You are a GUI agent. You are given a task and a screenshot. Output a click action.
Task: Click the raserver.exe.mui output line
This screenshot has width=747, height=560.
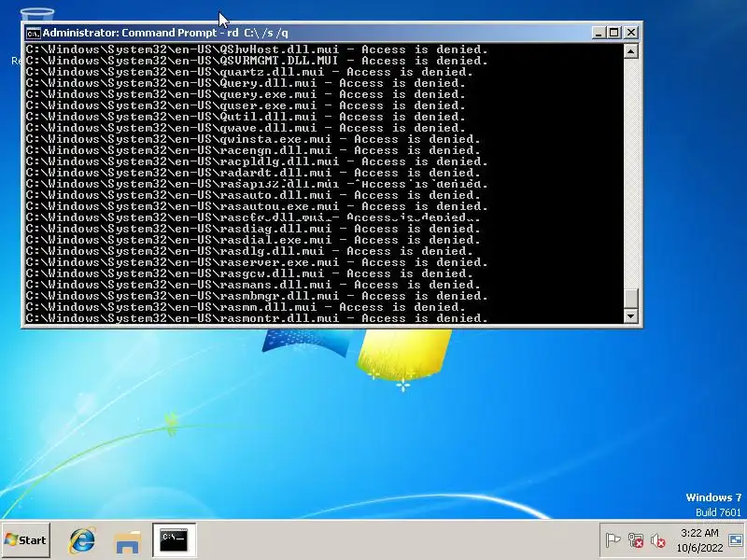click(x=258, y=262)
